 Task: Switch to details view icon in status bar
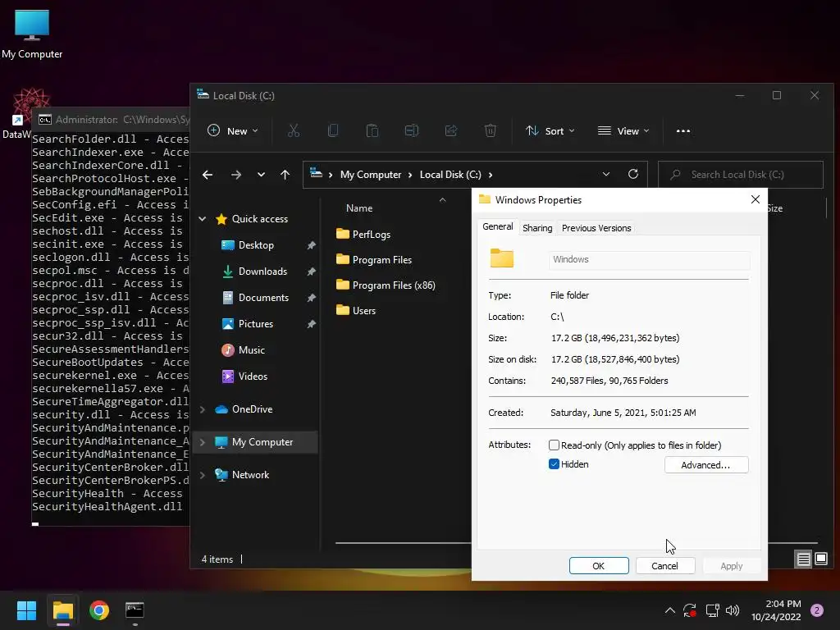coord(803,559)
